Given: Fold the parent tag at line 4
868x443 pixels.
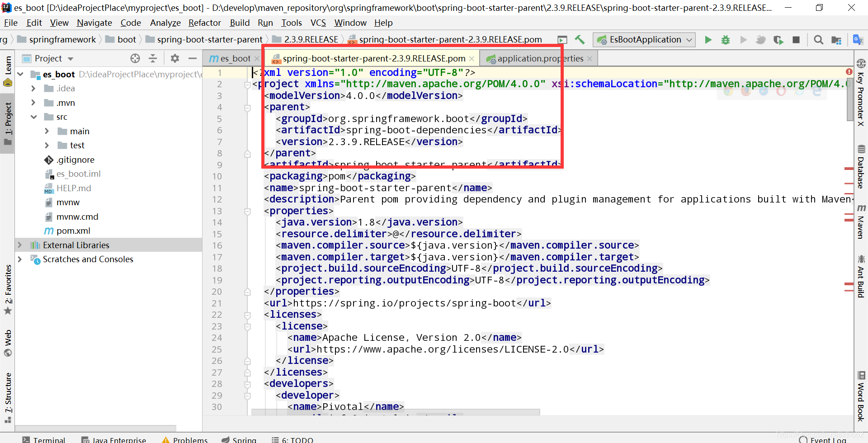Looking at the screenshot, I should coord(247,108).
